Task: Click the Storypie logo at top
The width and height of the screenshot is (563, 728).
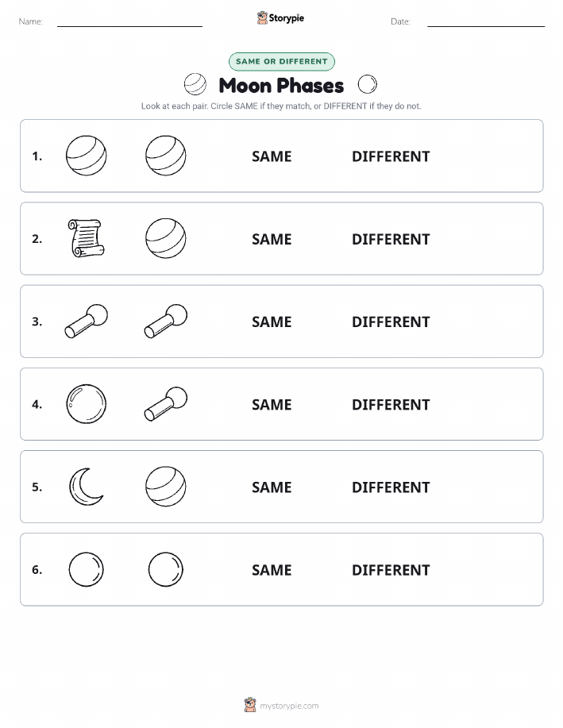Action: coord(280,18)
